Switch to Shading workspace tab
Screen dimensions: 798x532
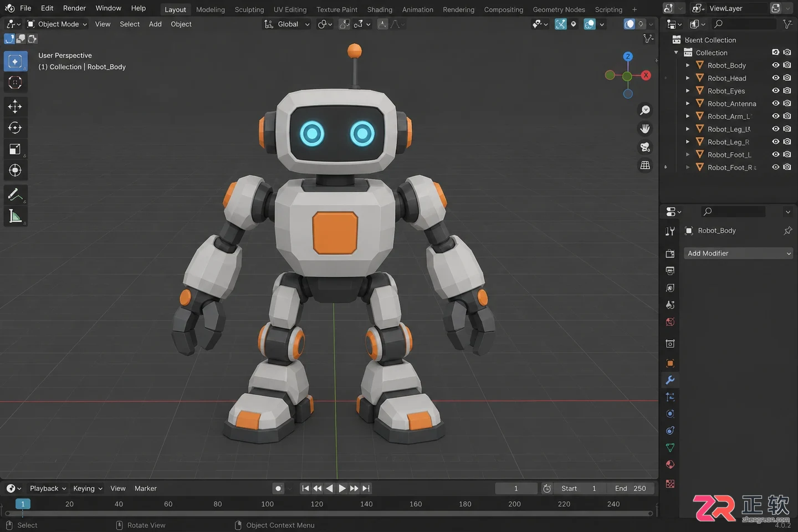[380, 9]
